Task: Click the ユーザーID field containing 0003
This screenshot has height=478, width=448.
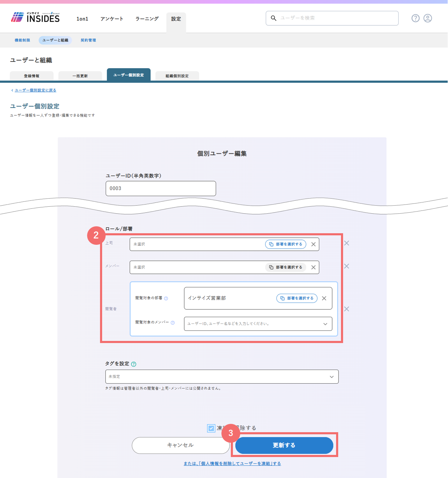Action: pyautogui.click(x=161, y=188)
